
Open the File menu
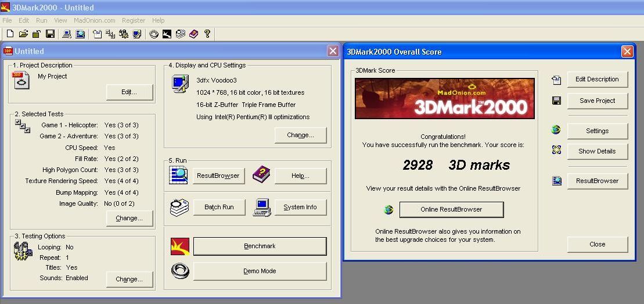pyautogui.click(x=7, y=20)
